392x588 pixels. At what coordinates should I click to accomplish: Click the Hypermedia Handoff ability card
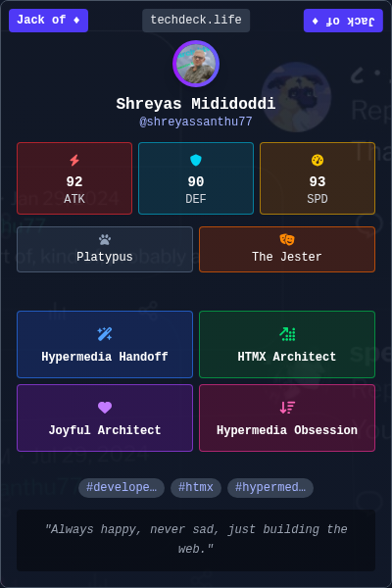pyautogui.click(x=105, y=344)
